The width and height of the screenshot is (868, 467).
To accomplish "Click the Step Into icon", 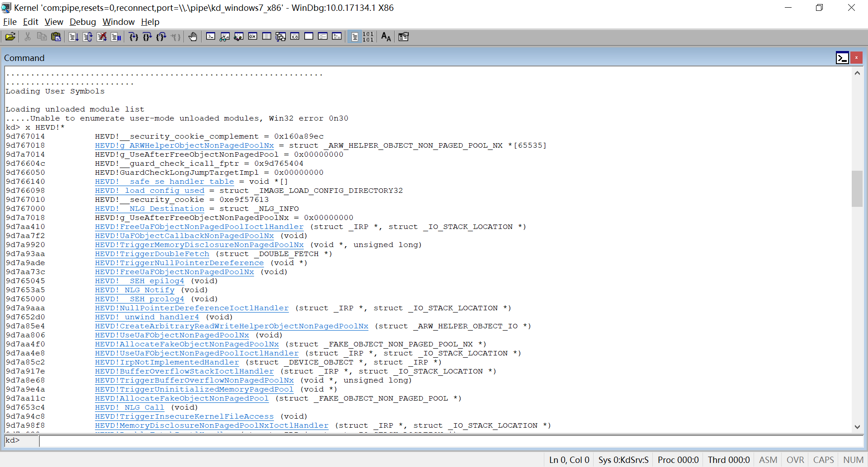I will (x=133, y=37).
